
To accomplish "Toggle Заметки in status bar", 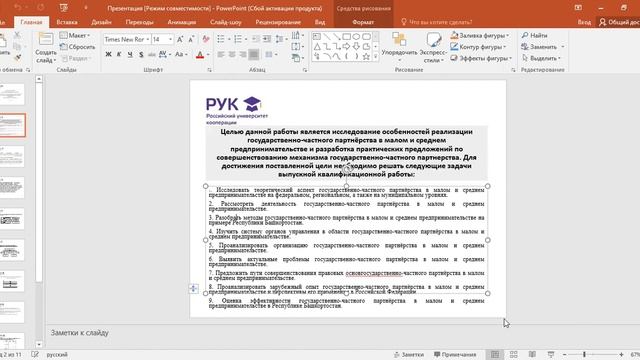I will coord(409,355).
